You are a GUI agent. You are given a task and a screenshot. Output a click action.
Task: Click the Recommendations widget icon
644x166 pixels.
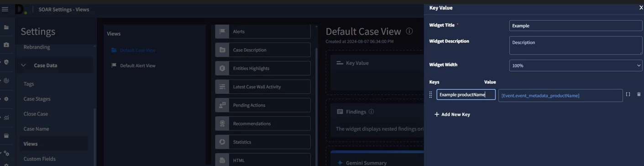click(x=222, y=123)
